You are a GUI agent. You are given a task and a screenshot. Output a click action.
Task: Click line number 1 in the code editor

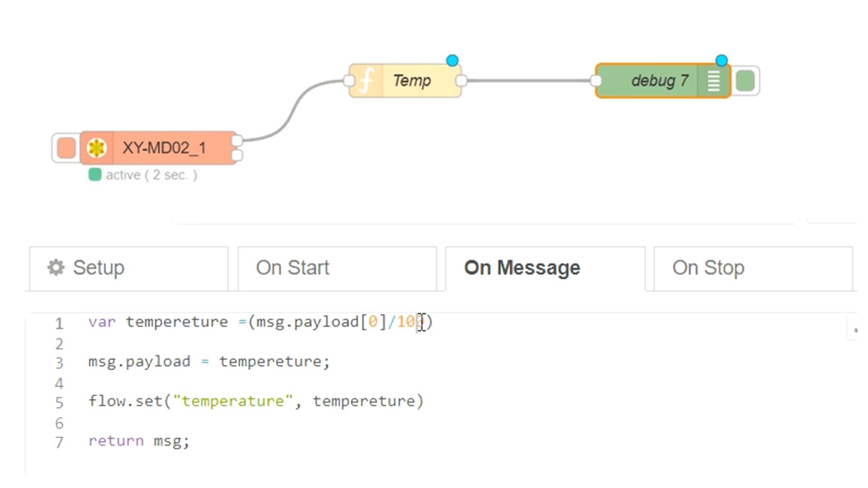pos(59,322)
